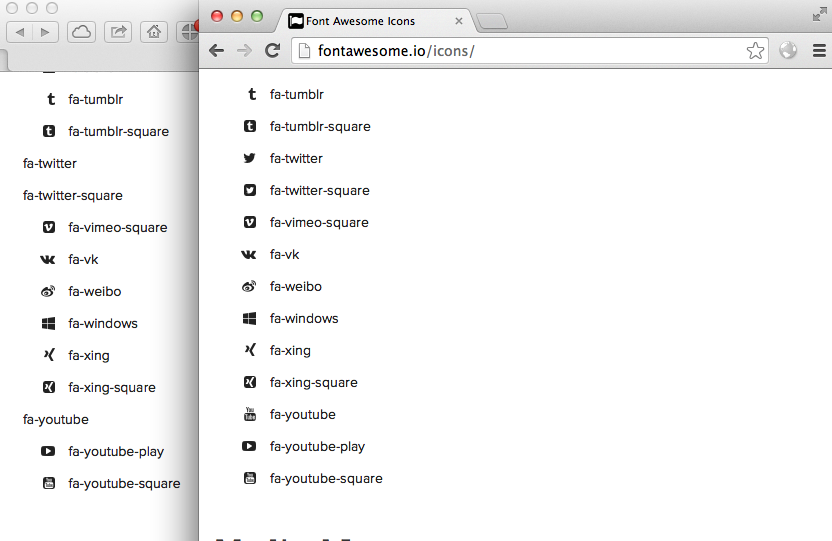Viewport: 832px width, 541px height.
Task: Click the Share button in the Safari toolbar
Action: tap(118, 32)
